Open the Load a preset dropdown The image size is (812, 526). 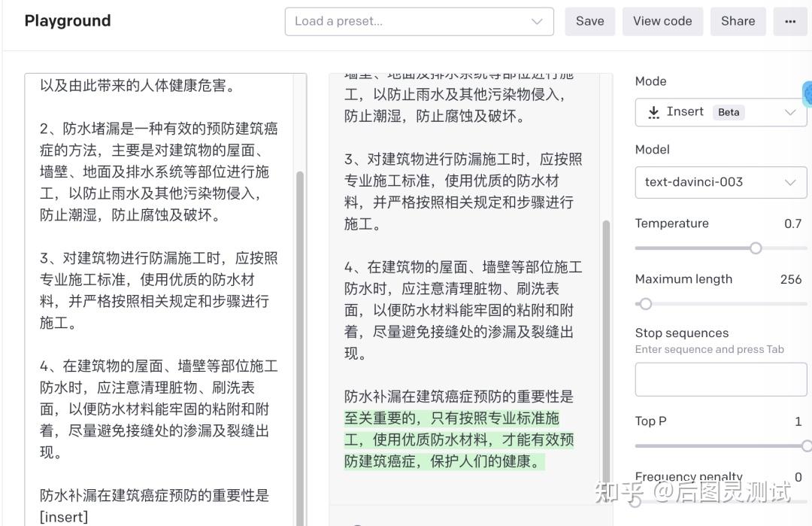(419, 21)
